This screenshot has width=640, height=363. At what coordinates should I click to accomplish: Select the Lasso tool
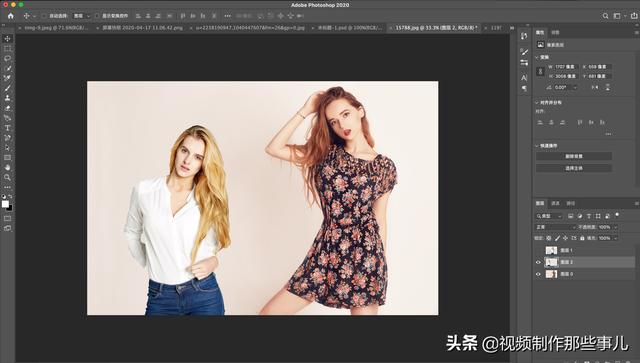coord(7,58)
